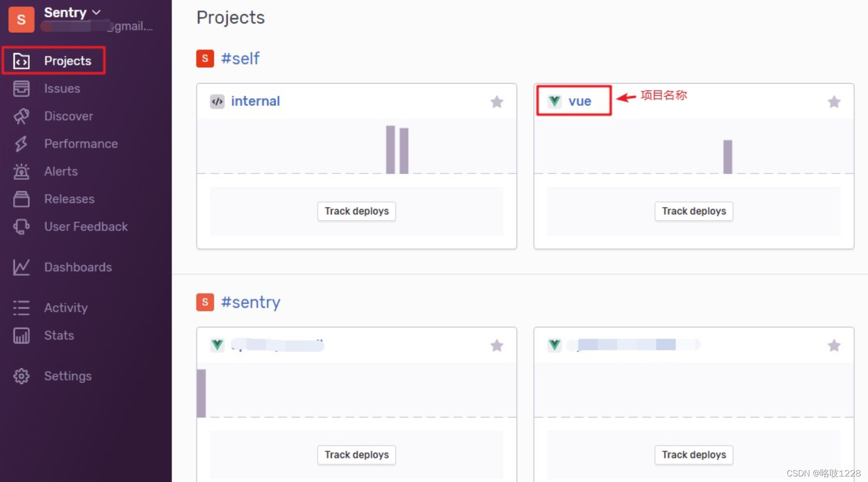Click the vue project error chart
The height and width of the screenshot is (482, 868).
[694, 147]
